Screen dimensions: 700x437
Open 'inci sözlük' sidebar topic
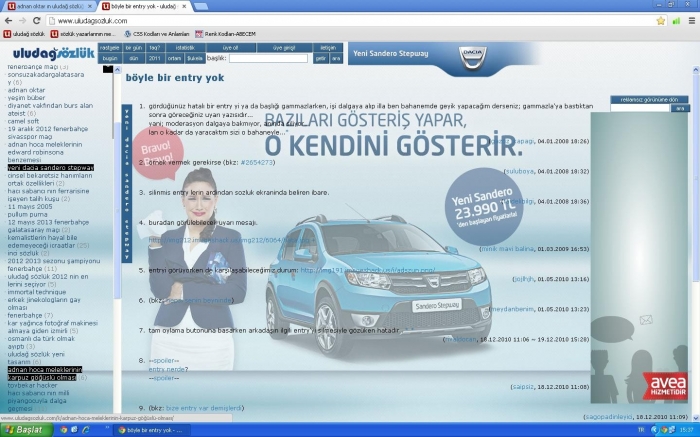tap(23, 253)
